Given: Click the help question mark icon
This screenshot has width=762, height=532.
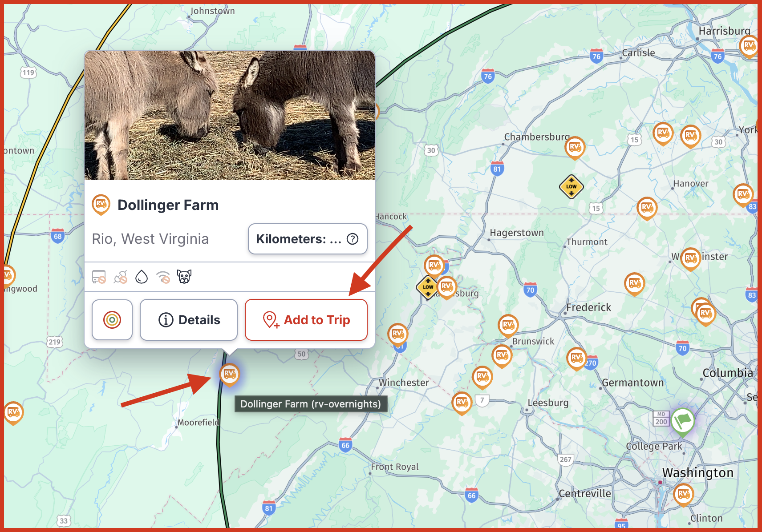Looking at the screenshot, I should 353,239.
